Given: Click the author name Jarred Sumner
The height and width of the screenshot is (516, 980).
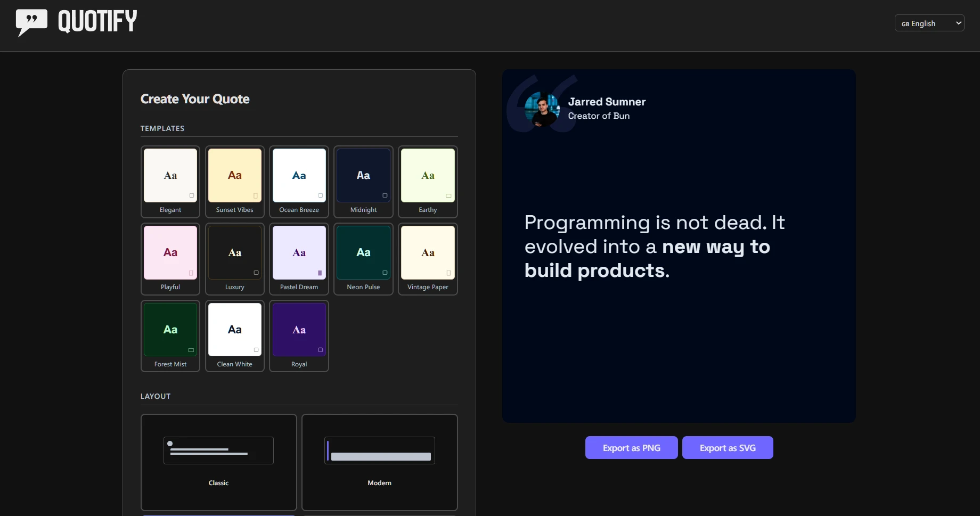Looking at the screenshot, I should click(x=607, y=102).
